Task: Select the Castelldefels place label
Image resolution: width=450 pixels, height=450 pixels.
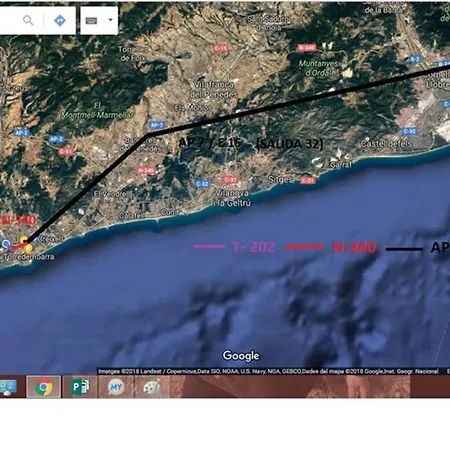Action: coord(387,144)
